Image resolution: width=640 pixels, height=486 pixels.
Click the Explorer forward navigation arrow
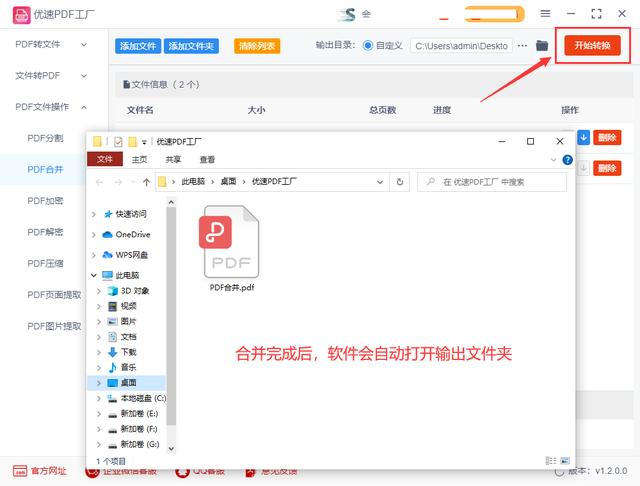[118, 182]
